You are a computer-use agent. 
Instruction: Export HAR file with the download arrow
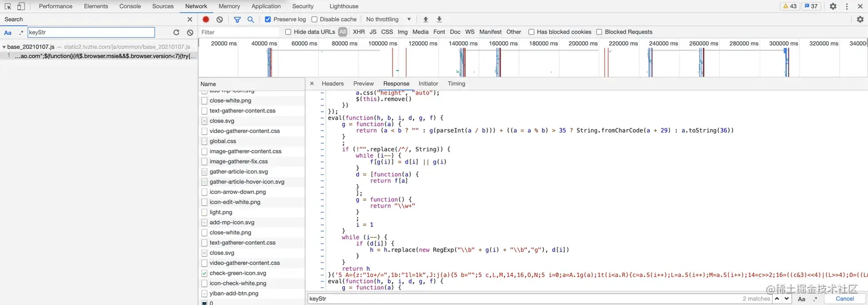tap(439, 19)
